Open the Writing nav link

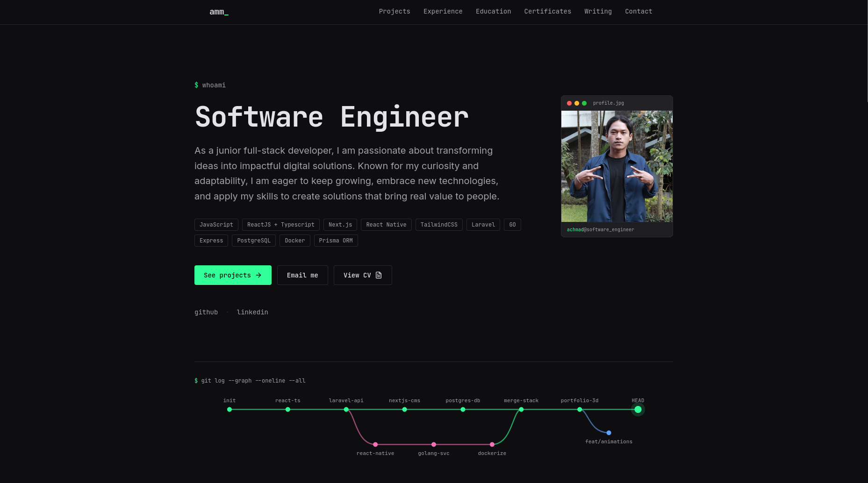[598, 11]
